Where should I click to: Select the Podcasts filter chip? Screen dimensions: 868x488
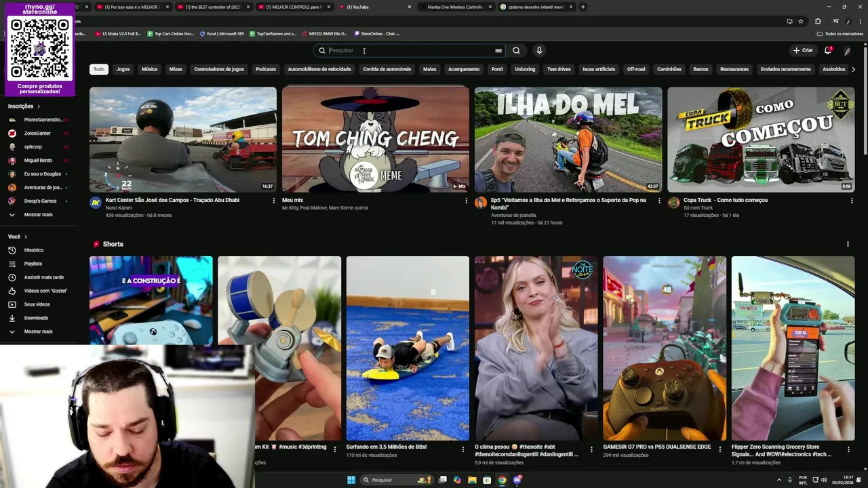coord(266,69)
